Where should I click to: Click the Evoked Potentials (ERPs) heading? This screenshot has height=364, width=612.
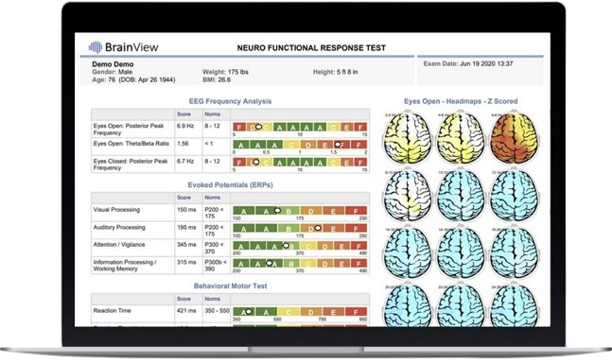(x=230, y=185)
